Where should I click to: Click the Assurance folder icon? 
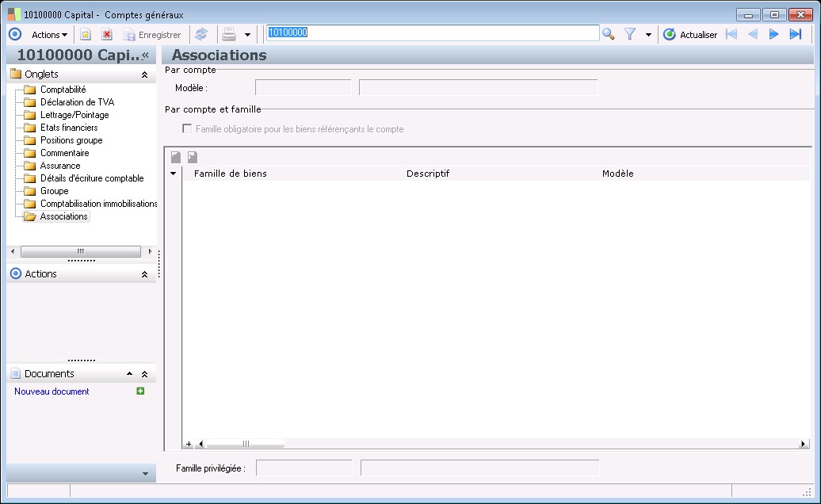pos(30,166)
